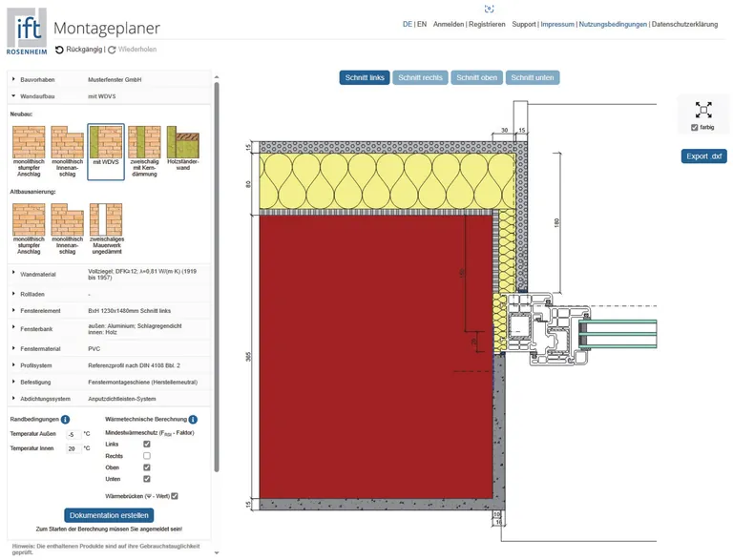This screenshot has height=560, width=733.
Task: Click the Rückgängig undo icon
Action: (x=59, y=50)
